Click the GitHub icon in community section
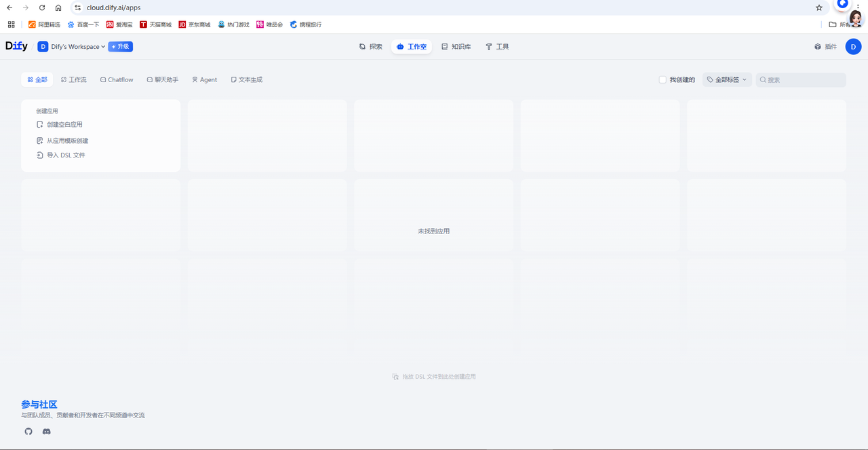The width and height of the screenshot is (868, 450). pos(28,432)
